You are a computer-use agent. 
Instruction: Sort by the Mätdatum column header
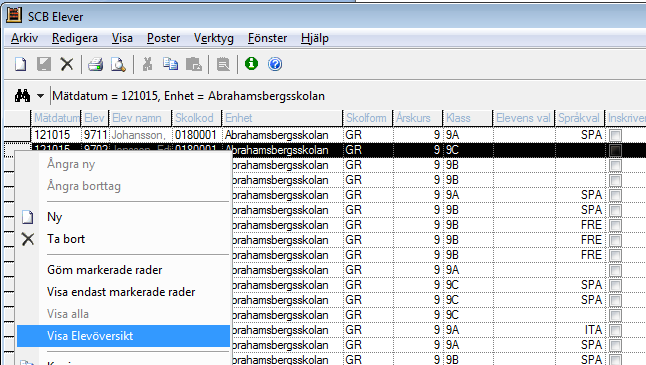pyautogui.click(x=56, y=118)
